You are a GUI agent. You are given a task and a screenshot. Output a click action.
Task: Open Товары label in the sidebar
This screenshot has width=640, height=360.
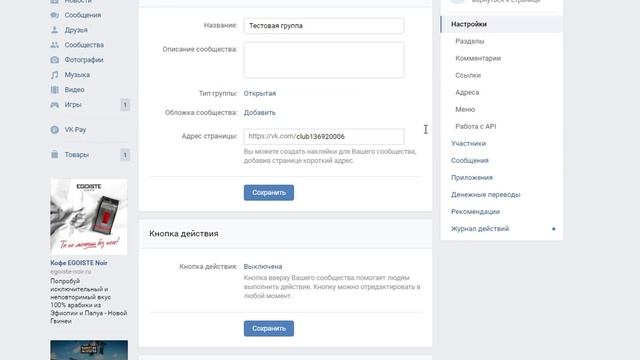coord(77,155)
